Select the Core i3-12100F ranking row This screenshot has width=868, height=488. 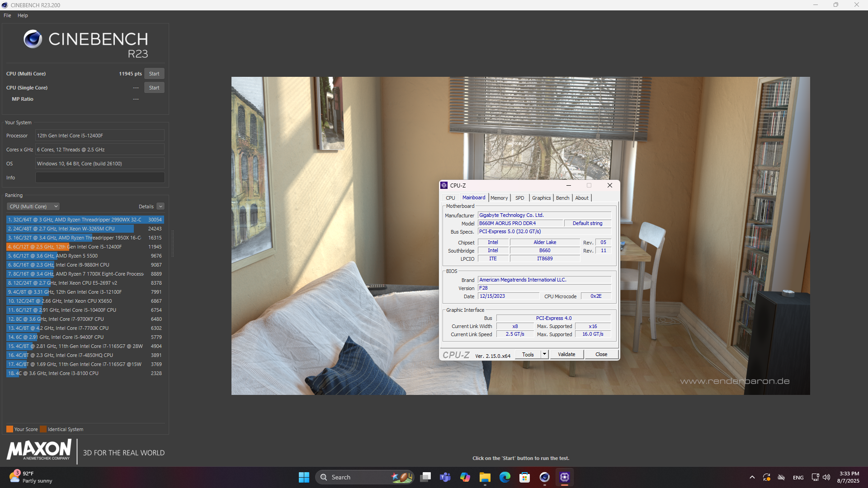tap(85, 292)
